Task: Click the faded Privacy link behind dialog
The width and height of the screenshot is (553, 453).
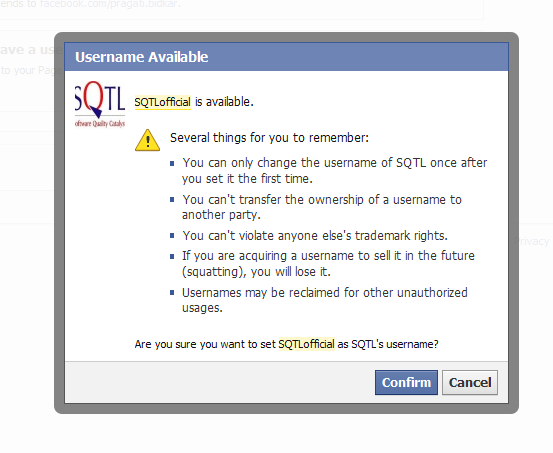Action: click(532, 241)
